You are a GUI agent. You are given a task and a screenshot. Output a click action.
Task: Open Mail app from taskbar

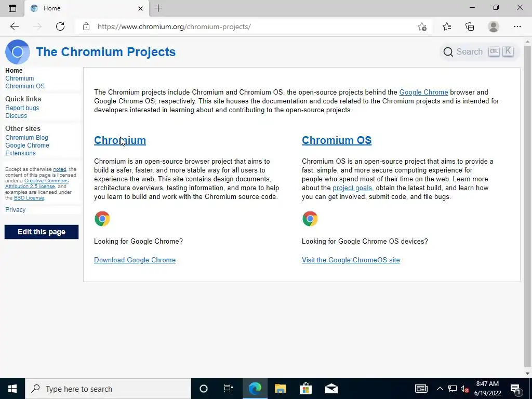[331, 389]
